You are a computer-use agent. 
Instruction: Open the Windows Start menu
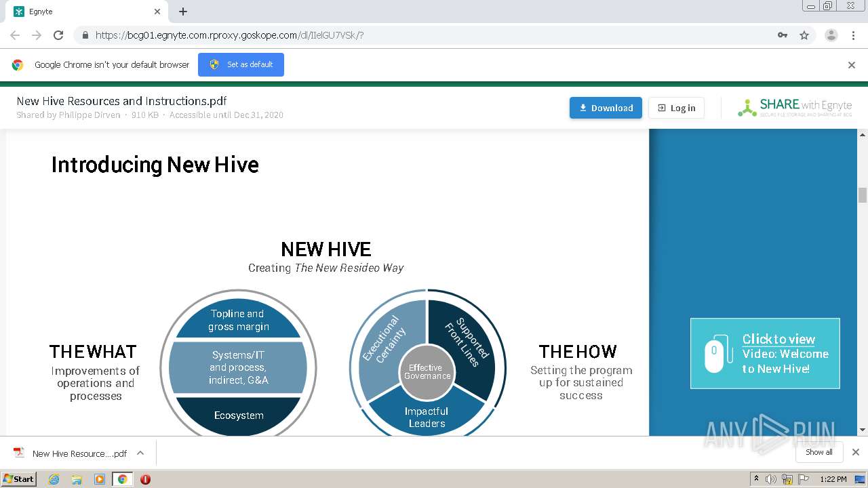18,479
